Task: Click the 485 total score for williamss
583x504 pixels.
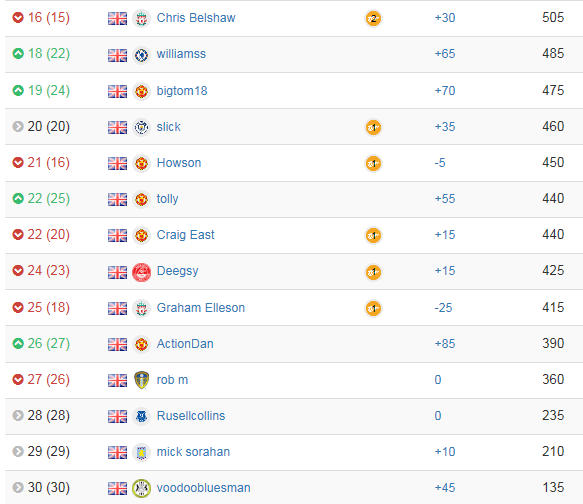Action: (x=553, y=54)
